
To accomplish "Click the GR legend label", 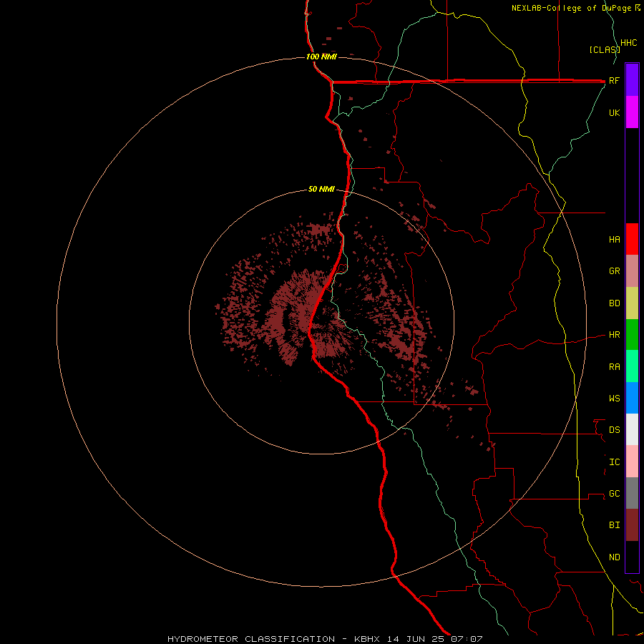I will point(614,271).
